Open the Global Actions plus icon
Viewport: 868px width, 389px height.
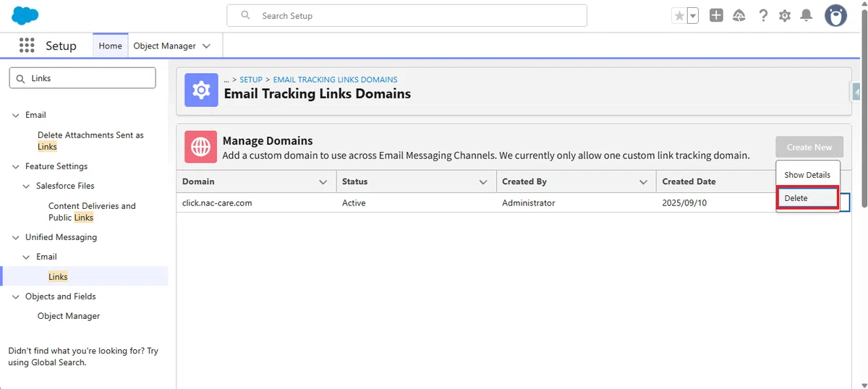click(716, 15)
